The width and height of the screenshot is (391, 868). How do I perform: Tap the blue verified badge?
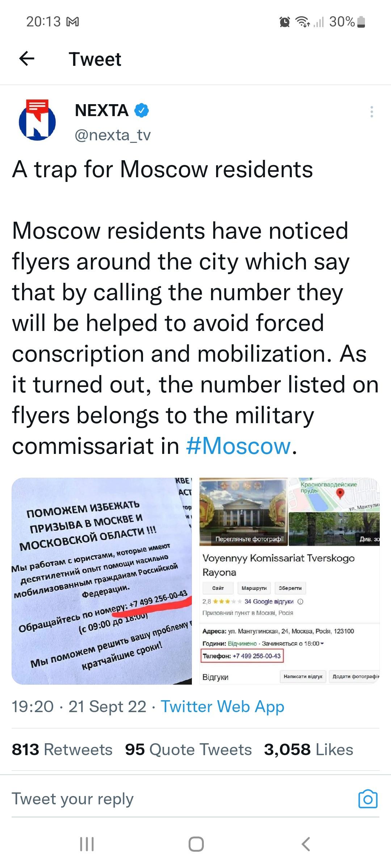pos(142,110)
